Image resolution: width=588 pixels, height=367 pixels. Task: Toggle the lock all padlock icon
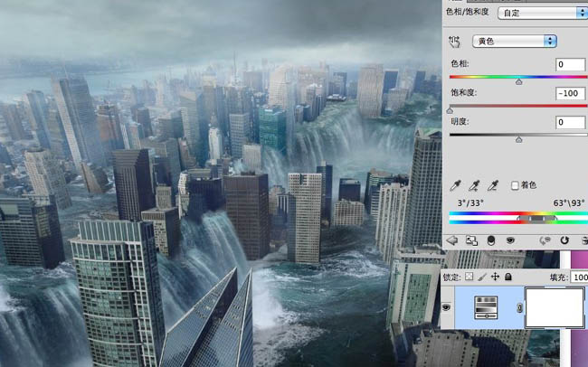(x=508, y=277)
